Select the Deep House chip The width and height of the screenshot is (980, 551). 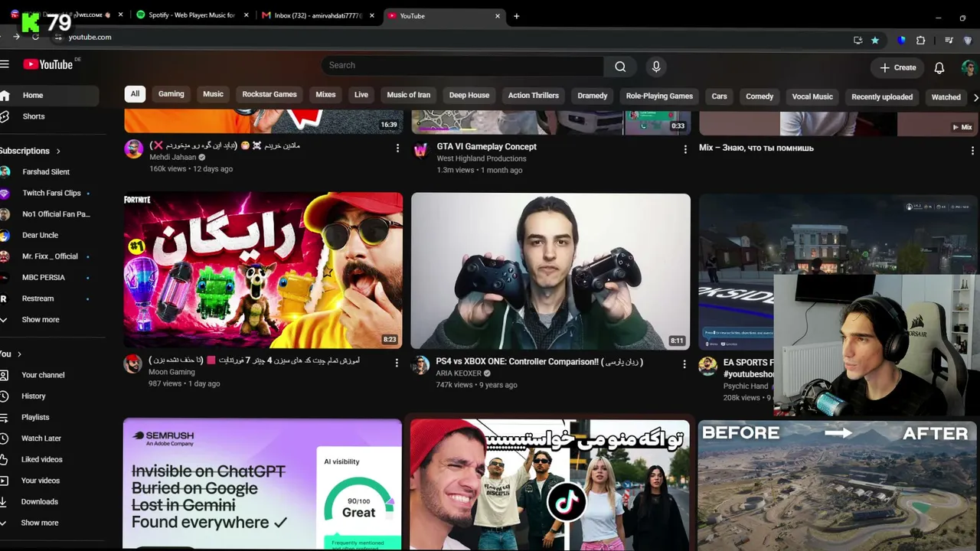pyautogui.click(x=469, y=96)
